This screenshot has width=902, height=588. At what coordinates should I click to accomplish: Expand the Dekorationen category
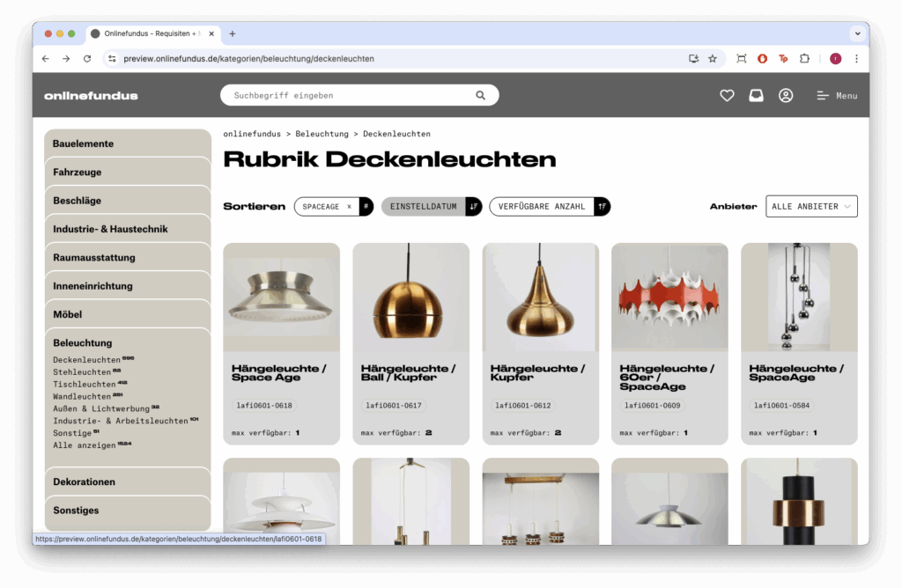pyautogui.click(x=128, y=481)
